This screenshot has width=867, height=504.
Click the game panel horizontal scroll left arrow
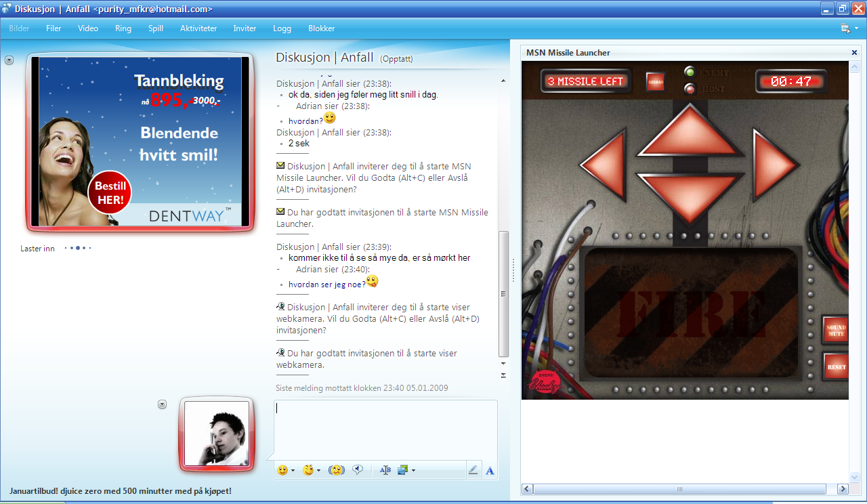(527, 488)
